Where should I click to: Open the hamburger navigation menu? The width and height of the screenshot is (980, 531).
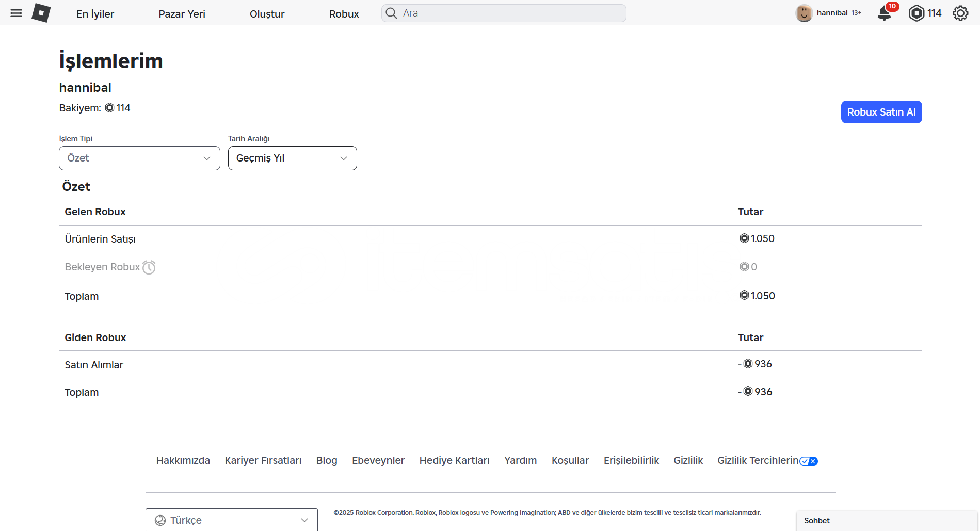click(16, 13)
